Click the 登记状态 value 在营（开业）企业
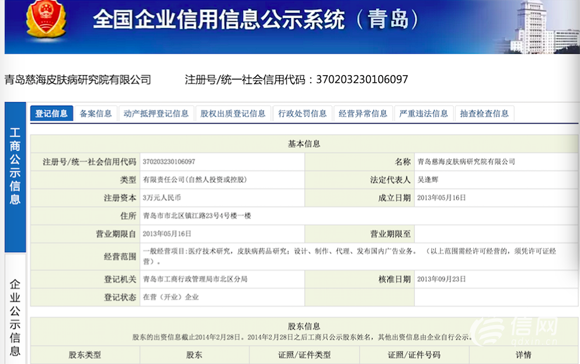 point(171,297)
